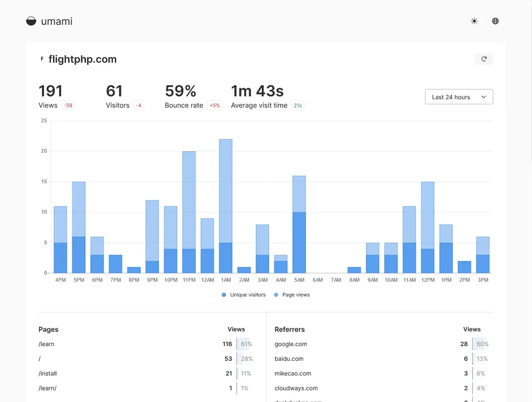This screenshot has height=402, width=532.
Task: Click the 12PM bar in the chart
Action: [428, 227]
